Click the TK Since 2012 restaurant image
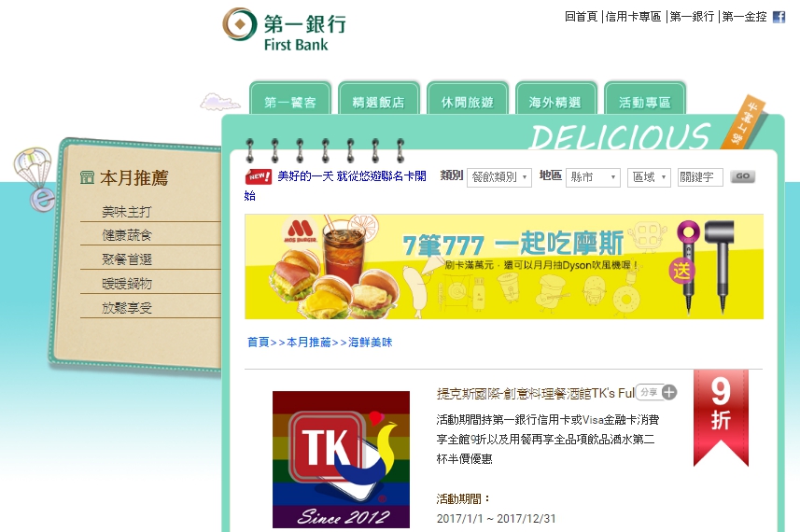Viewport: 800px width, 532px height. [x=341, y=459]
